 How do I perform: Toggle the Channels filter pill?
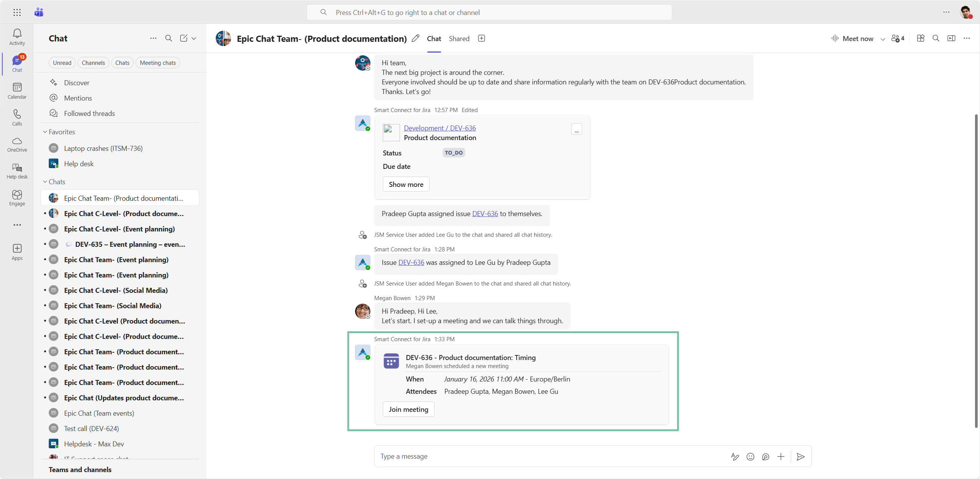click(93, 63)
